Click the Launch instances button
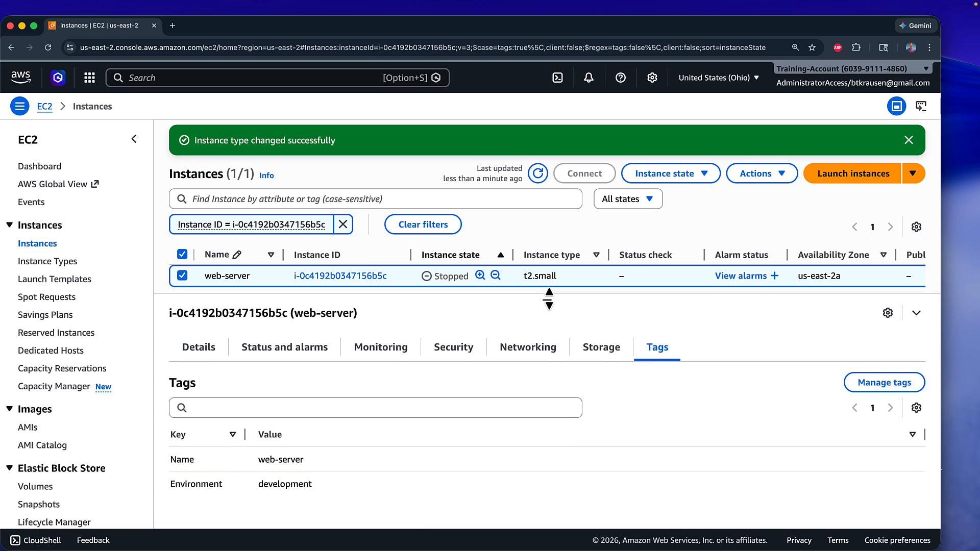980x551 pixels. (853, 173)
